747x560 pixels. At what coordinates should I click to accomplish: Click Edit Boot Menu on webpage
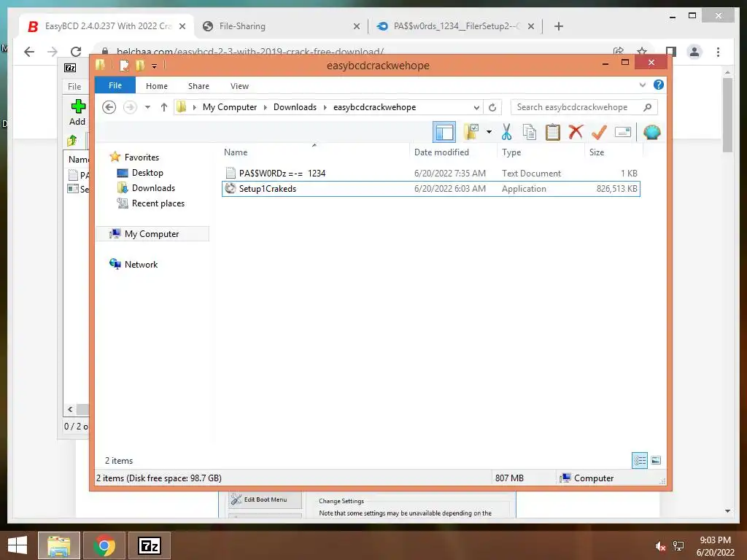(265, 499)
